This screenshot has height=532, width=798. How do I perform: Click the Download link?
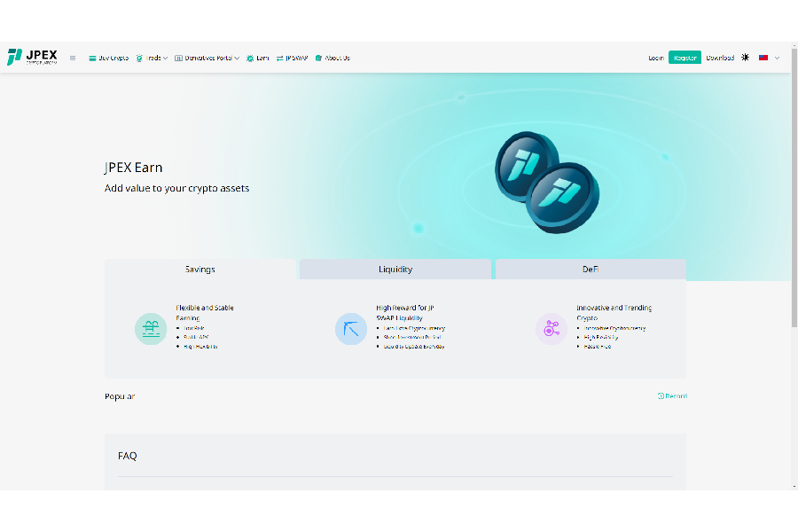(x=720, y=58)
